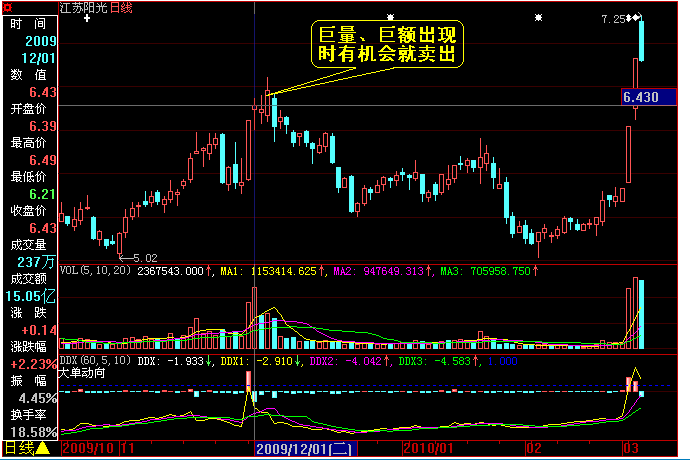Select the 6.430 price box on axis
Image resolution: width=690 pixels, height=461 pixels.
click(649, 97)
